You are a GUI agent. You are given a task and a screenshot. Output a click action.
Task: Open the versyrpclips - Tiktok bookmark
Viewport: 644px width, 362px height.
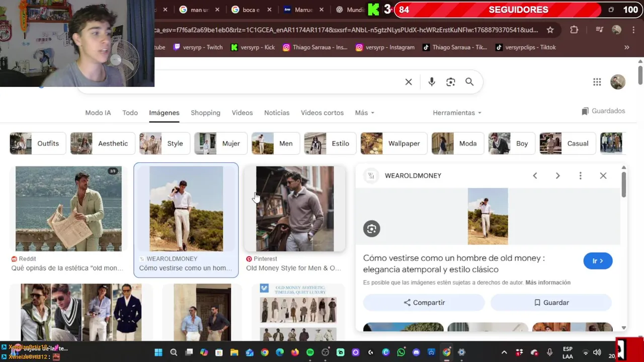coord(526,47)
